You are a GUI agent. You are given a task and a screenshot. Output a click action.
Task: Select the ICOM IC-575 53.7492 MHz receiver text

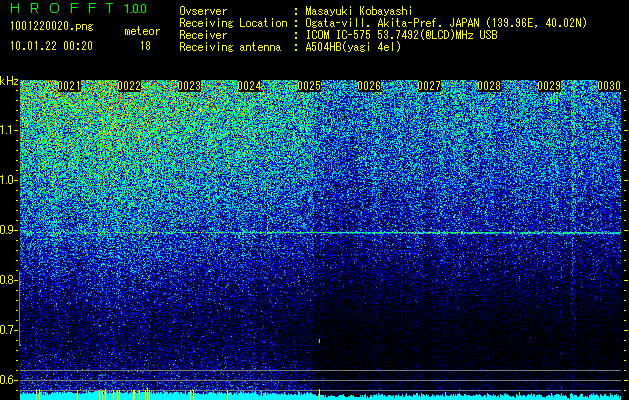click(x=401, y=35)
